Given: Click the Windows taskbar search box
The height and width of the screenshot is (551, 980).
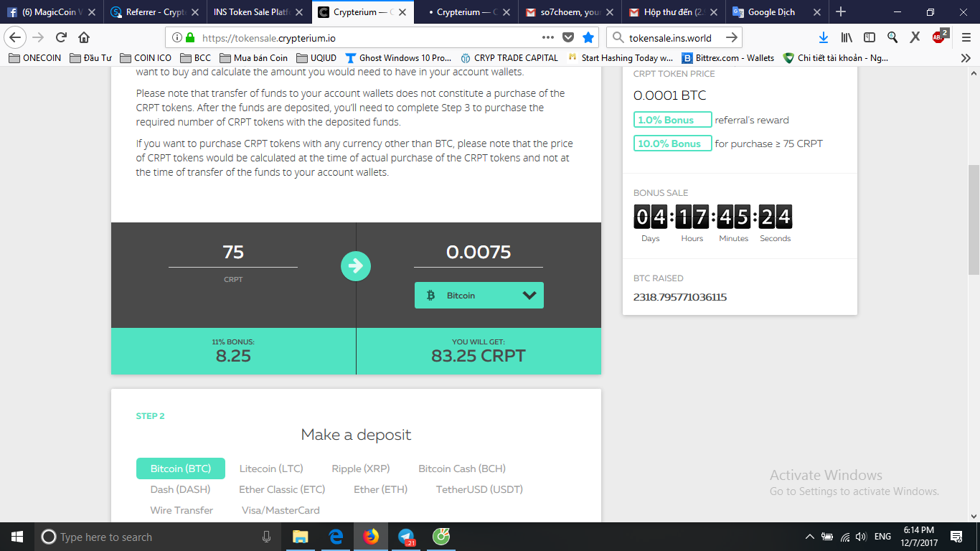Looking at the screenshot, I should pos(157,537).
